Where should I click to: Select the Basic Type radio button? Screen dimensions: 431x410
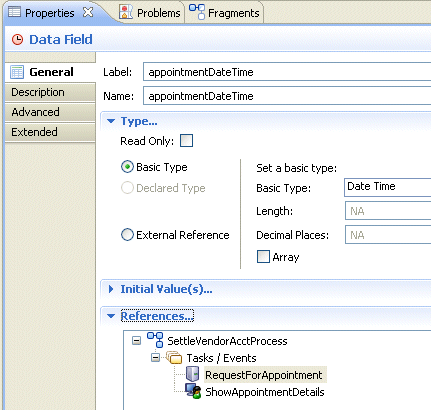[127, 167]
